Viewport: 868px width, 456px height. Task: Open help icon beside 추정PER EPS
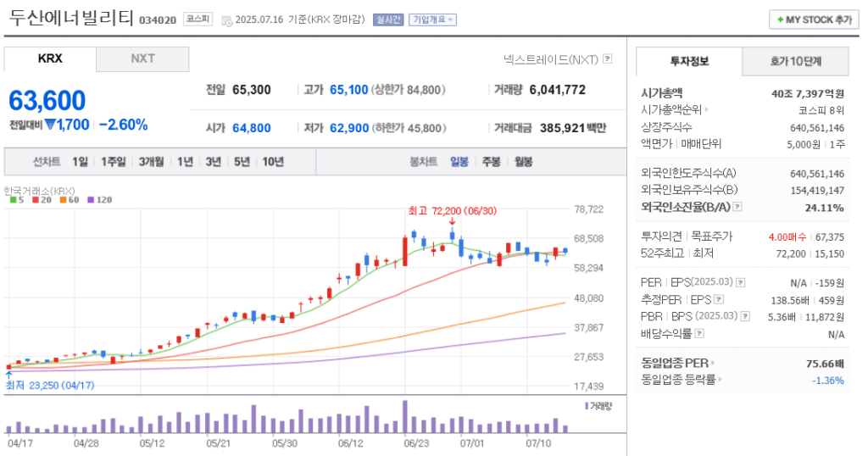pyautogui.click(x=719, y=299)
